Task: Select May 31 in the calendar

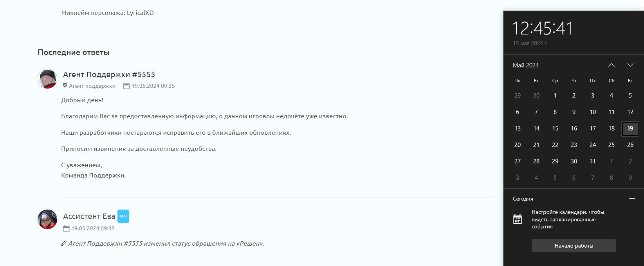Action: (x=593, y=161)
